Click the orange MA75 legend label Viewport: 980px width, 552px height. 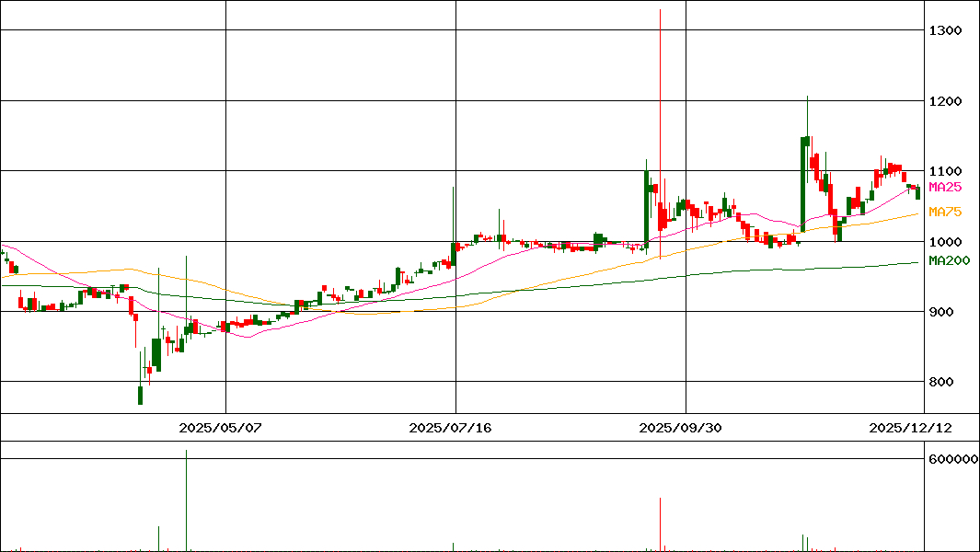[945, 213]
